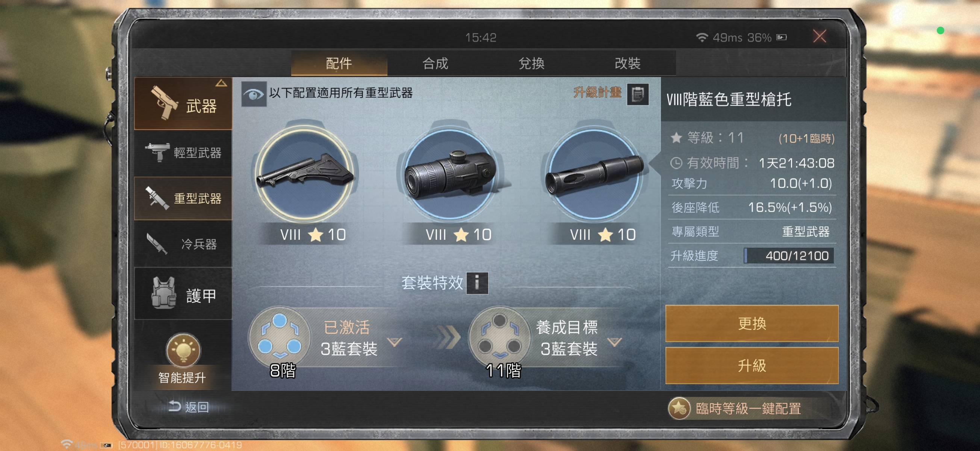Select 輕型武器 in the sidebar

183,153
